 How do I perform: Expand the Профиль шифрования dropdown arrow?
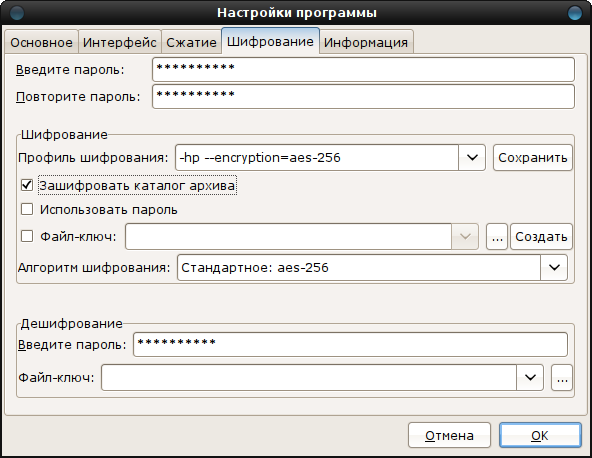pyautogui.click(x=472, y=157)
